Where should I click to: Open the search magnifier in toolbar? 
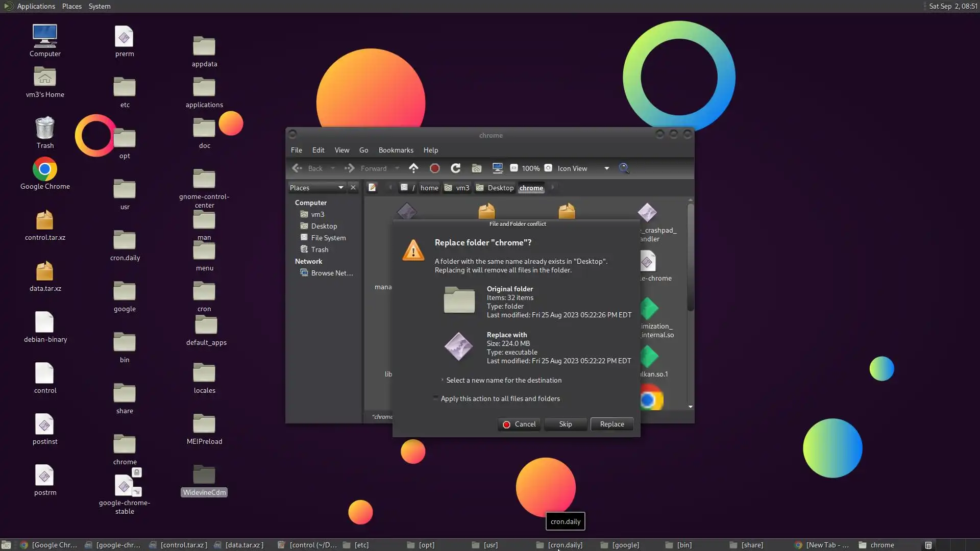tap(624, 168)
